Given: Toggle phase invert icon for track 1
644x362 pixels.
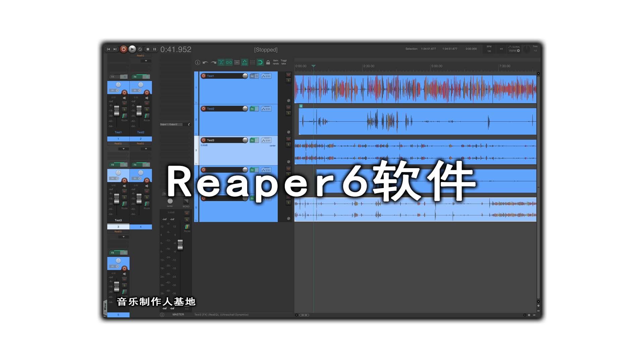Looking at the screenshot, I should tap(288, 101).
